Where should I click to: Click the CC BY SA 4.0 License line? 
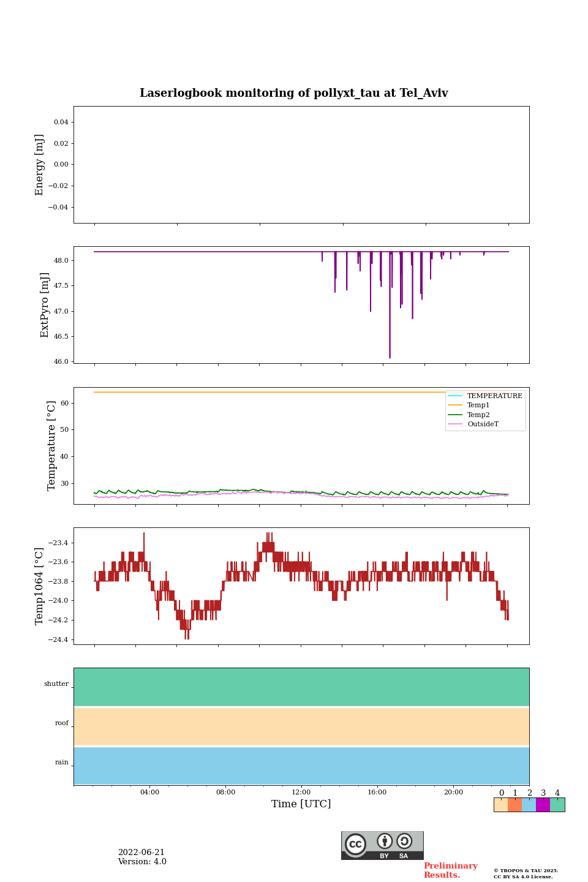click(523, 876)
